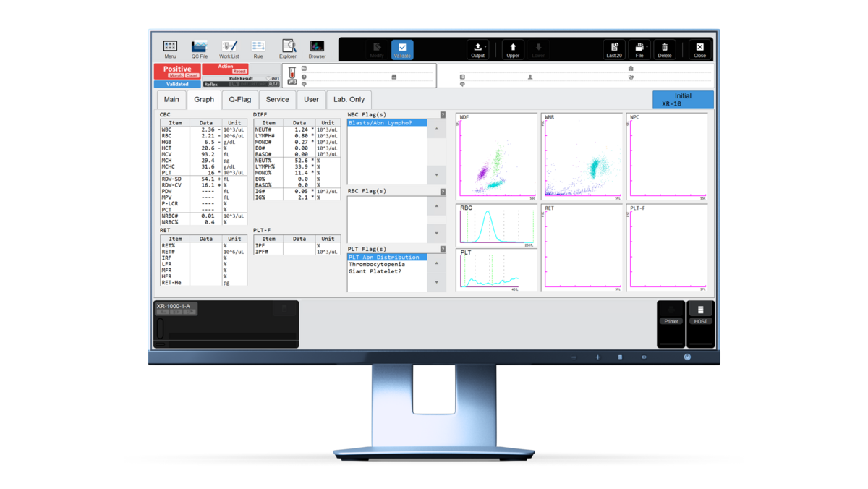The image size is (868, 489).
Task: Click the Initial XR-10 button
Action: [x=683, y=100]
